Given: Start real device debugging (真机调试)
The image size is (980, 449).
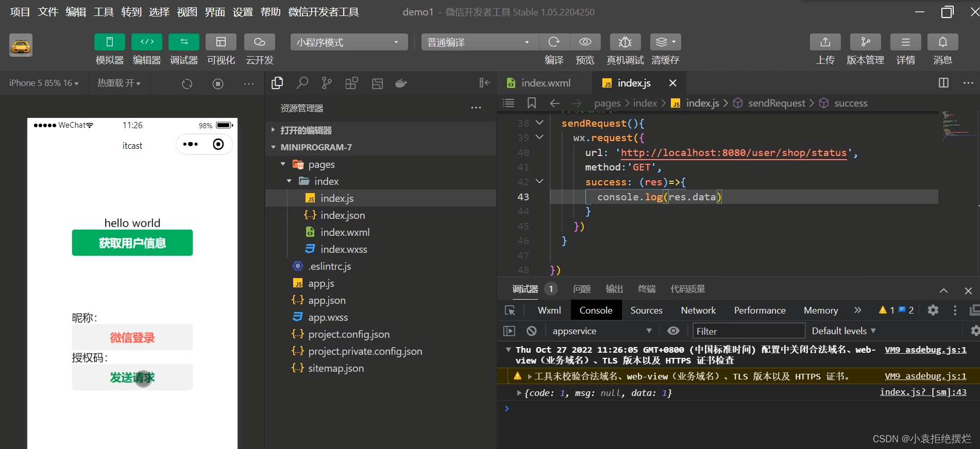Looking at the screenshot, I should (x=625, y=42).
